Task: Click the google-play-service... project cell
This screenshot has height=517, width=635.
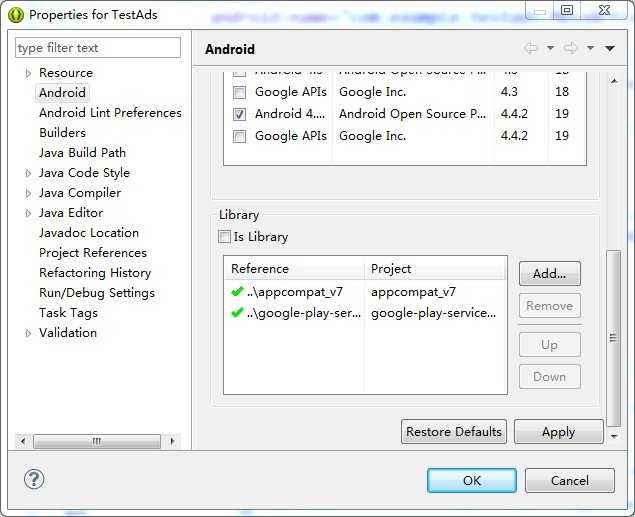Action: click(x=433, y=313)
